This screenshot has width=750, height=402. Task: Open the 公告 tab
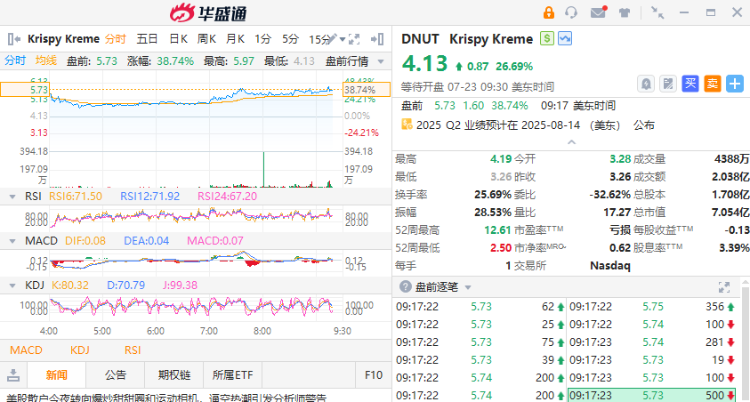coord(115,375)
